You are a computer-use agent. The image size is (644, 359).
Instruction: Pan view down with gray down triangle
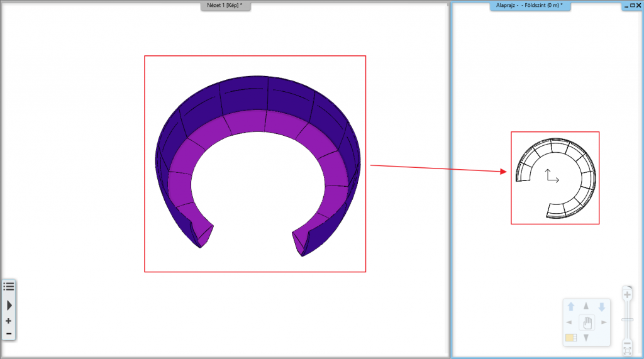(x=586, y=338)
